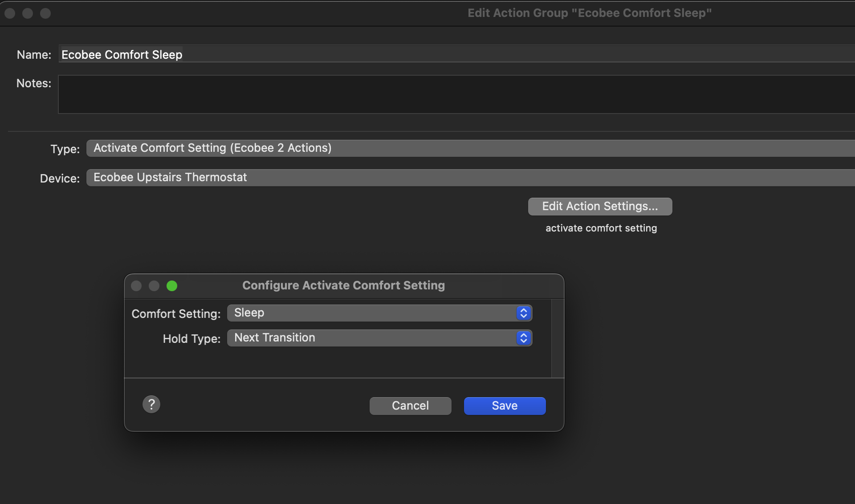Image resolution: width=855 pixels, height=504 pixels.
Task: Click the 'Comfort Setting:' label
Action: [176, 314]
